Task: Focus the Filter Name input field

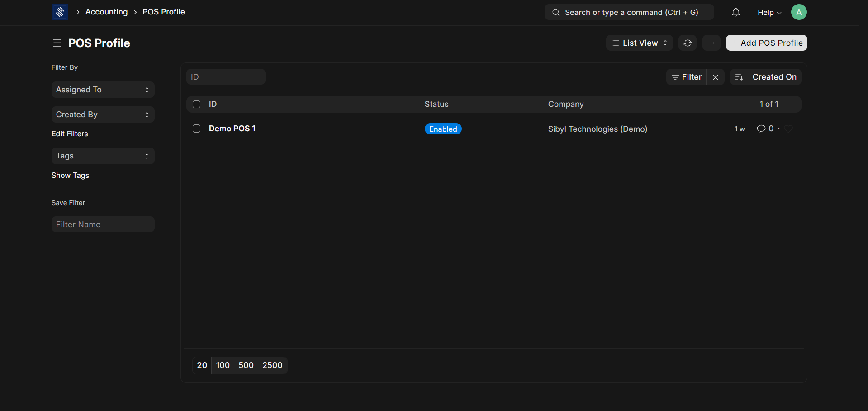Action: 103,225
